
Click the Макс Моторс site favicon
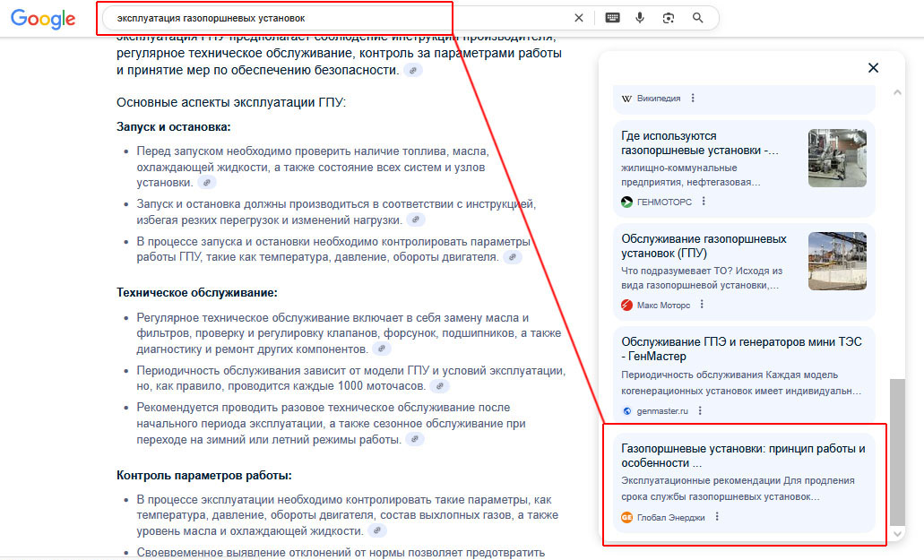pos(627,305)
